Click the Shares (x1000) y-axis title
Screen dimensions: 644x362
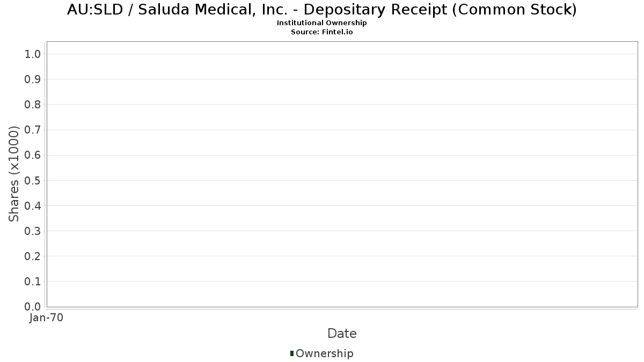[x=14, y=174]
